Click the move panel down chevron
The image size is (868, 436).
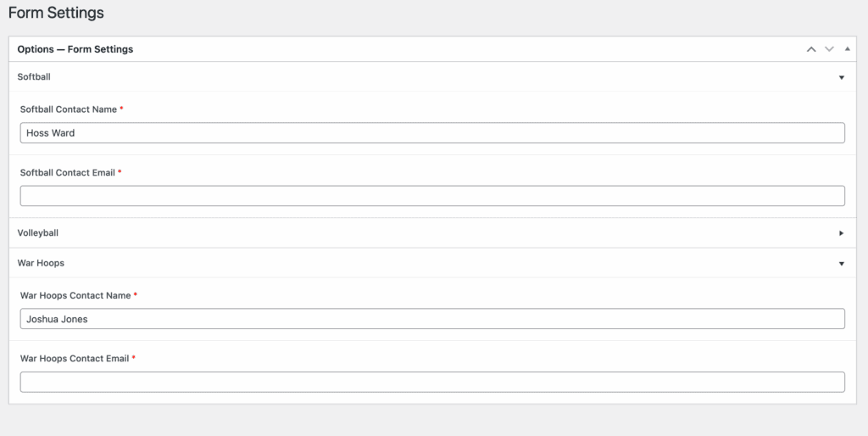tap(829, 49)
